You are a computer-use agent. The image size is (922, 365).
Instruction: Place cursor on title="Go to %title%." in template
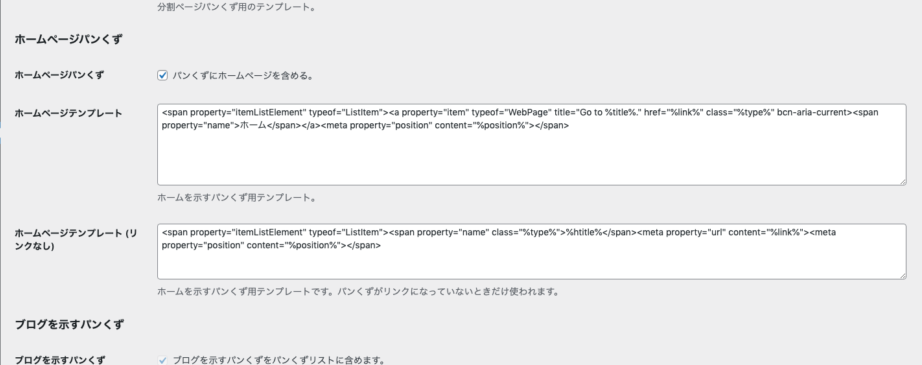tap(597, 112)
